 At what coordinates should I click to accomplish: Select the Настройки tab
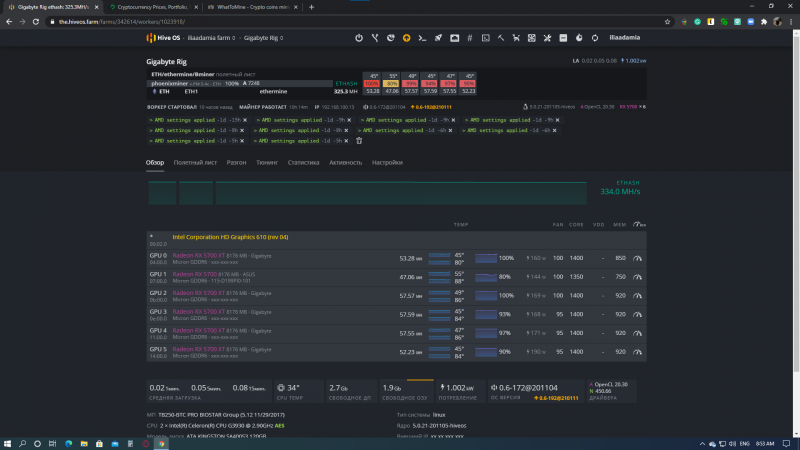[x=387, y=162]
